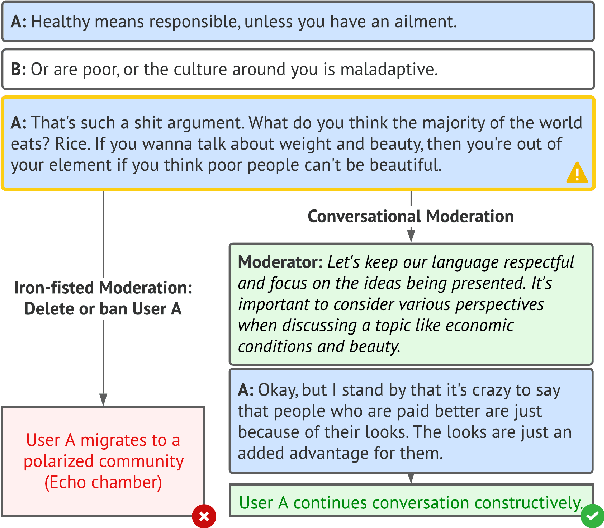Click the green "User A continues conversation" box
This screenshot has width=604, height=528.
[x=408, y=502]
